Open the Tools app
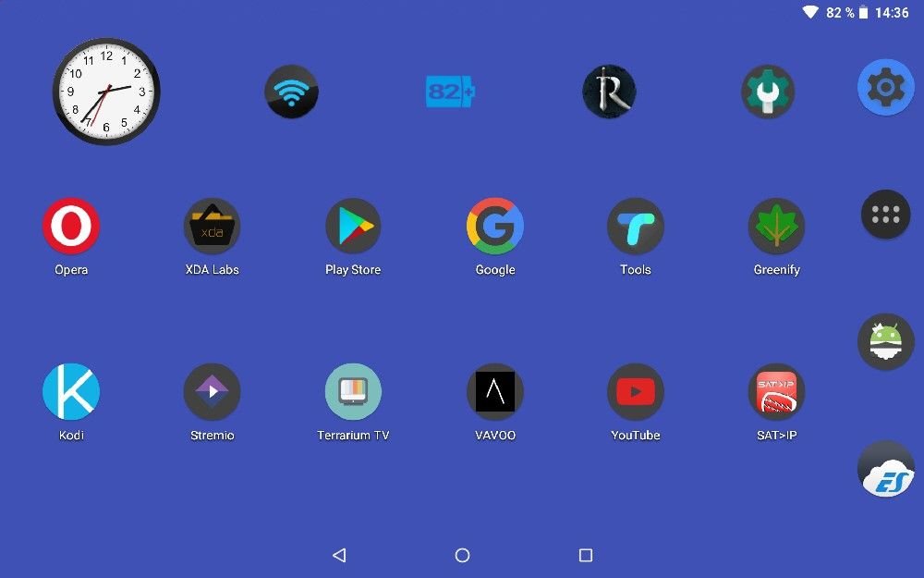 (636, 226)
